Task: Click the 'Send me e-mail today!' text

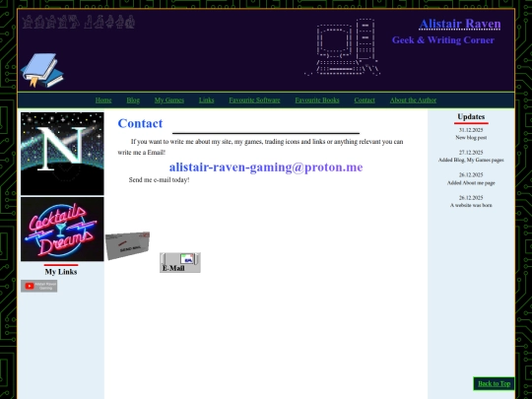Action: 160,180
